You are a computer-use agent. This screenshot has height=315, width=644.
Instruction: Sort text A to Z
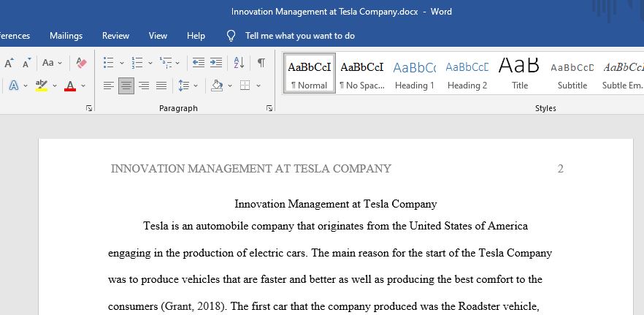(x=239, y=63)
